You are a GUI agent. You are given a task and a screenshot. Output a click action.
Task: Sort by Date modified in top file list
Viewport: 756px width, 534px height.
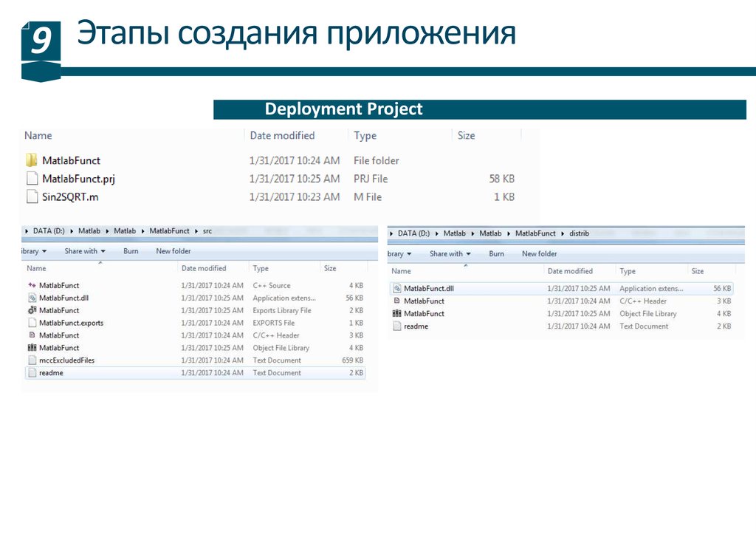282,136
